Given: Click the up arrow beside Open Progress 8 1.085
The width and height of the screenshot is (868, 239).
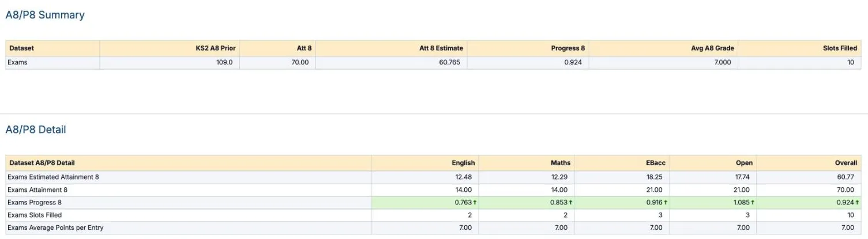Looking at the screenshot, I should [x=753, y=203].
